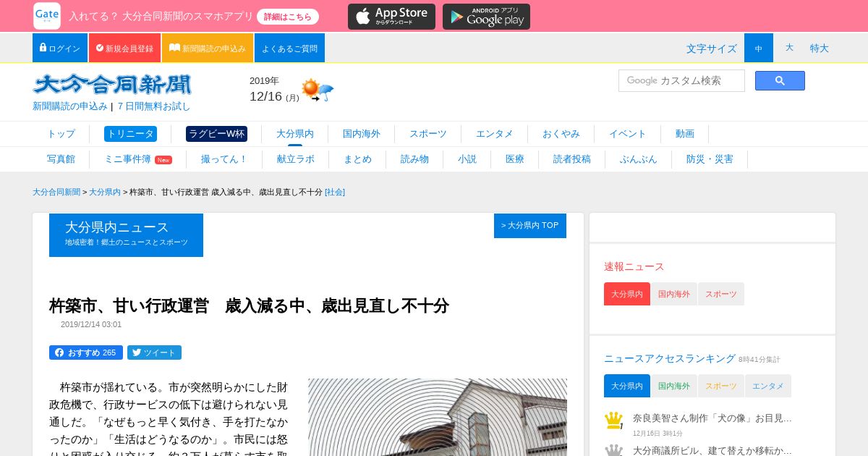Open ranking article 奈良美智さん制作「犬の像」
The height and width of the screenshot is (456, 868).
click(712, 418)
